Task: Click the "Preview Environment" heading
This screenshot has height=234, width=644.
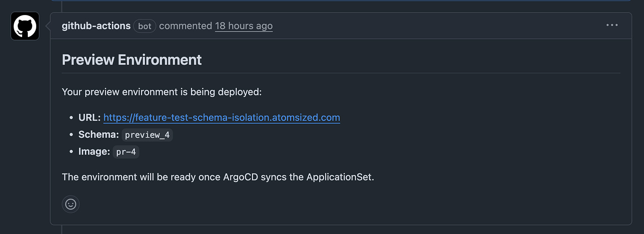Action: click(x=132, y=60)
